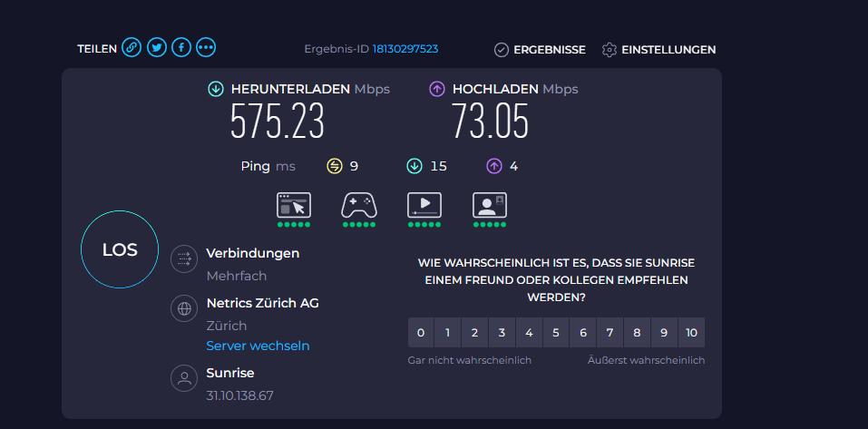Click the online gaming rating icon
The image size is (868, 429).
(359, 206)
